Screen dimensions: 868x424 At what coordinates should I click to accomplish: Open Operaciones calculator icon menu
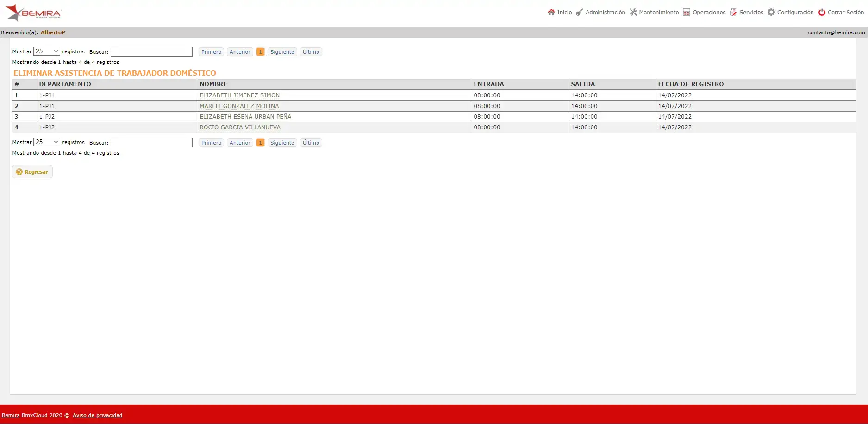click(686, 13)
